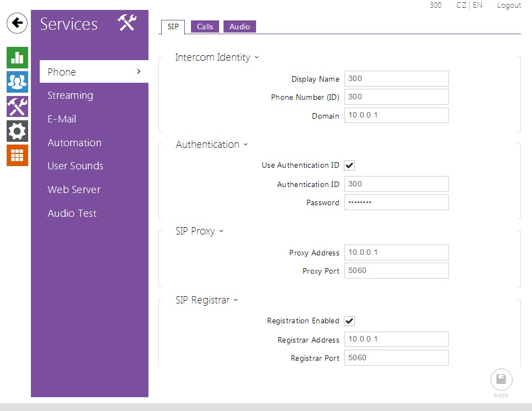Collapse the Authentication section
Image resolution: width=532 pixels, height=411 pixels.
tap(212, 145)
